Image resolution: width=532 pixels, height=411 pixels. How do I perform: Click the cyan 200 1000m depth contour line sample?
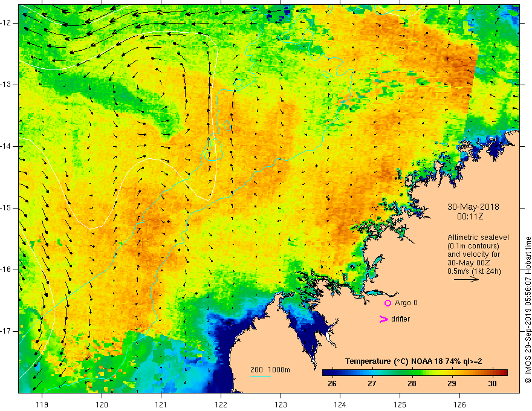click(260, 376)
